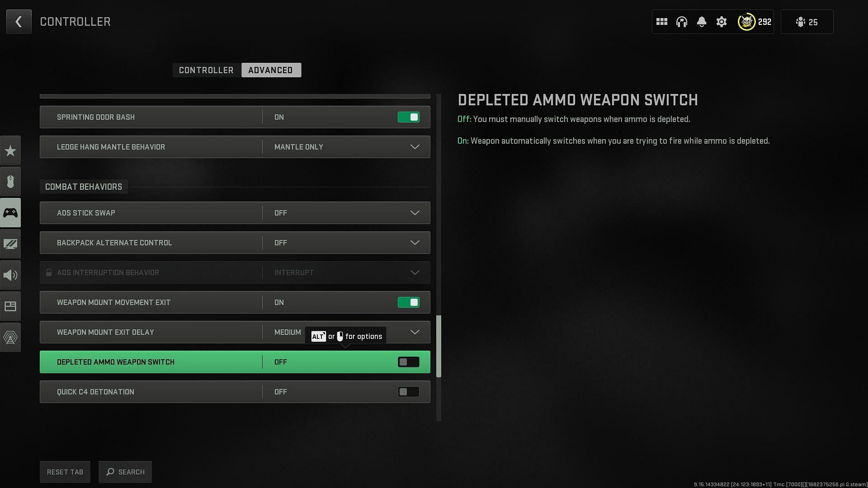Click the HUD/display sidebar icon
868x488 pixels.
coord(10,306)
